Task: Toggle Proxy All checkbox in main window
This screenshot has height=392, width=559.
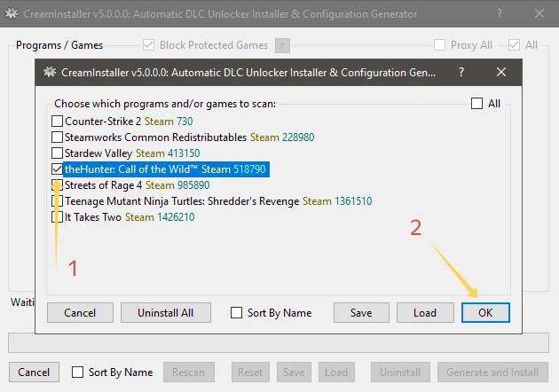Action: pyautogui.click(x=439, y=45)
